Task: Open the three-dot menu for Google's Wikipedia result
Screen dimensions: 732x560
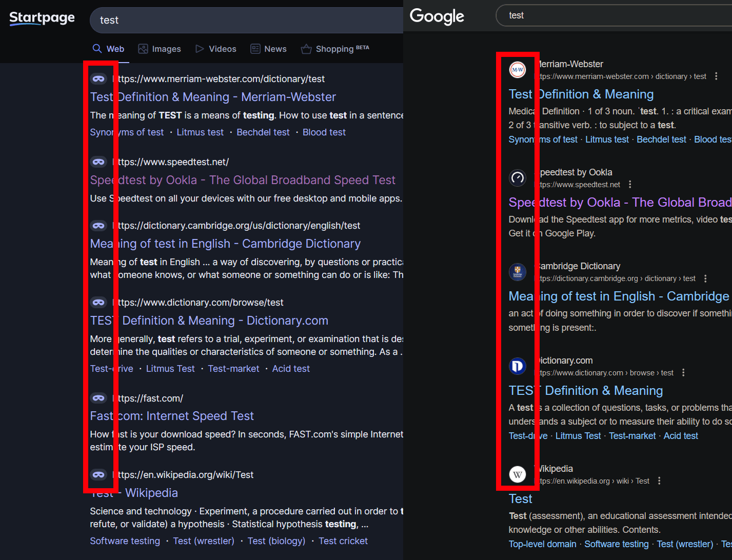Action: [659, 481]
